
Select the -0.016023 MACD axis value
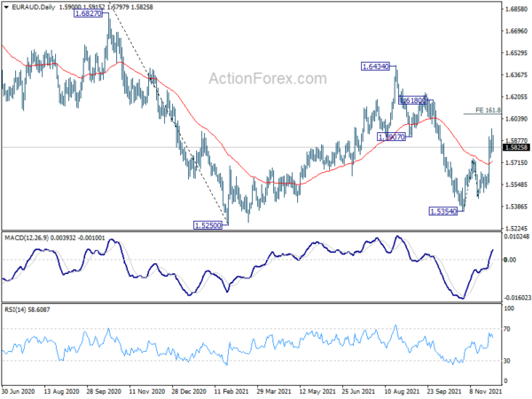coord(518,298)
